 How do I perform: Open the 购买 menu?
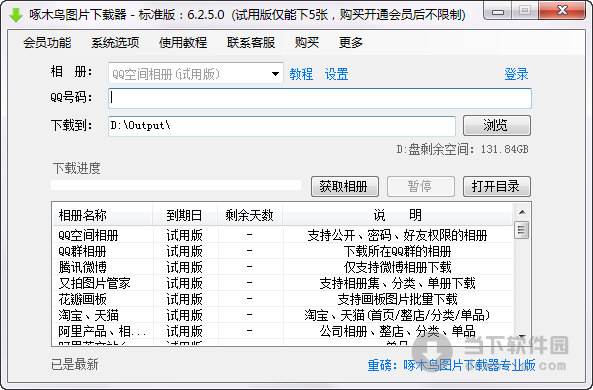(x=307, y=42)
